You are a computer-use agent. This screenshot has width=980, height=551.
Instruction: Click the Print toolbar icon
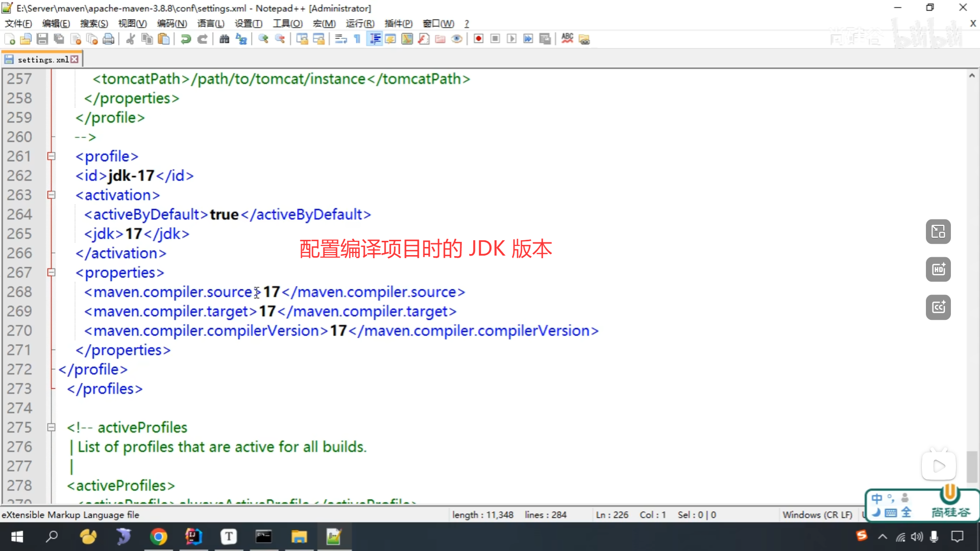pos(108,39)
